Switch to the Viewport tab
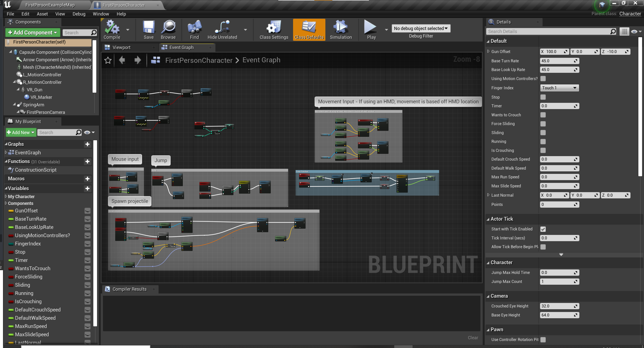644x348 pixels. [x=121, y=48]
